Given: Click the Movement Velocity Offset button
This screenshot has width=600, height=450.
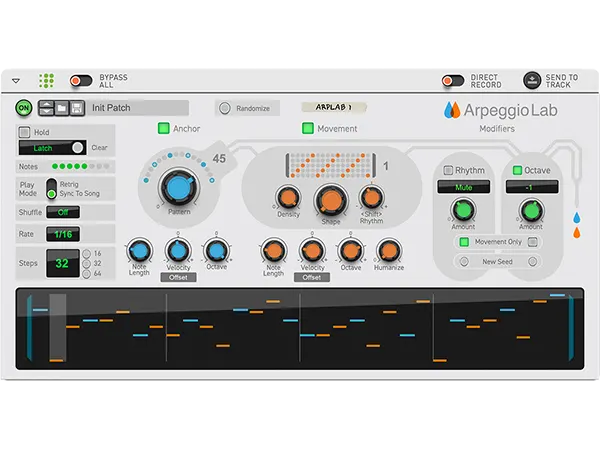Looking at the screenshot, I should click(312, 277).
